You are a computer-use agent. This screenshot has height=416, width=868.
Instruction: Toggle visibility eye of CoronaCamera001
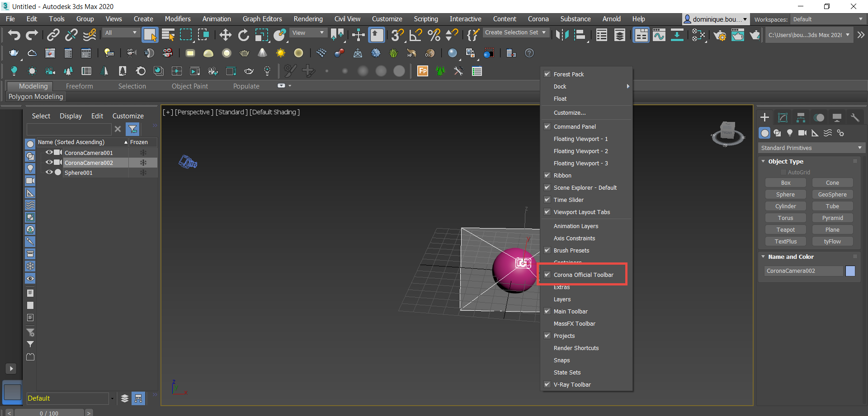(49, 153)
